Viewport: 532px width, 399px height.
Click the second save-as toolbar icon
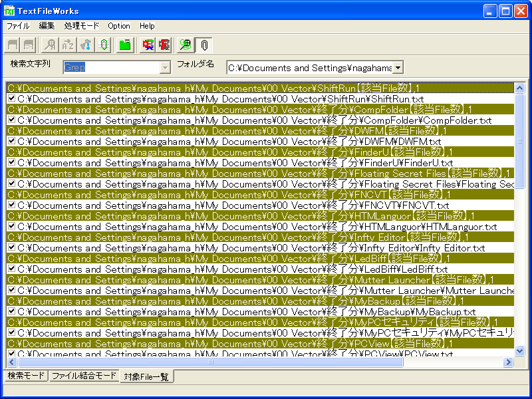tap(29, 45)
